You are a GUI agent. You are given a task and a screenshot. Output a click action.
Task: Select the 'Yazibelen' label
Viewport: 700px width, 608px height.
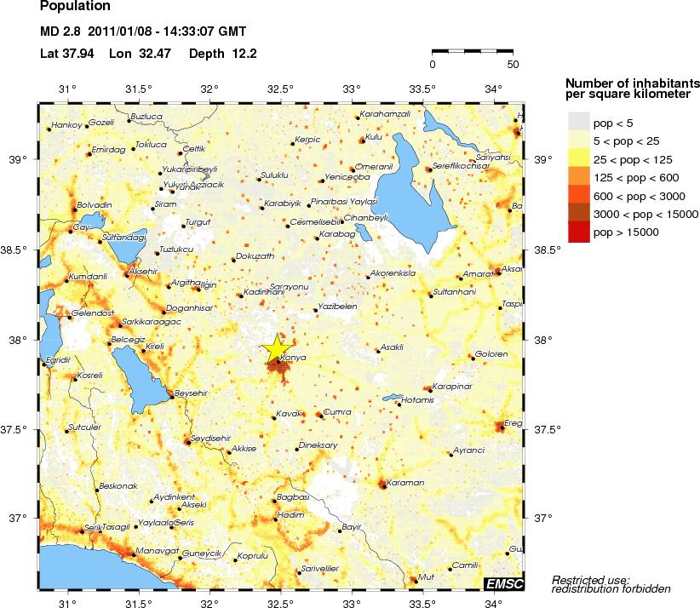[x=337, y=307]
